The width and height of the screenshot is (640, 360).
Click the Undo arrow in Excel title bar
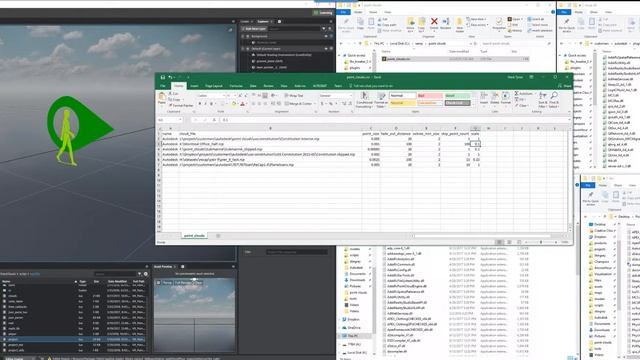(170, 77)
